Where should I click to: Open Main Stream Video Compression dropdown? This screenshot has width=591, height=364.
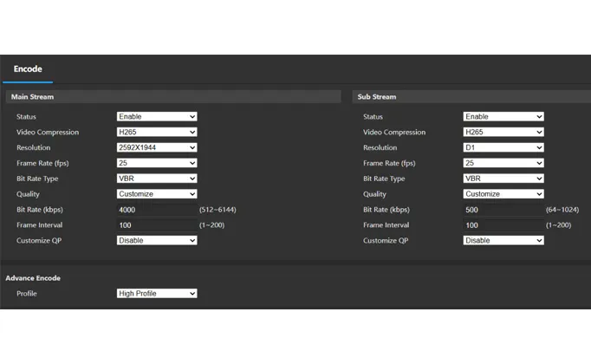(x=157, y=132)
